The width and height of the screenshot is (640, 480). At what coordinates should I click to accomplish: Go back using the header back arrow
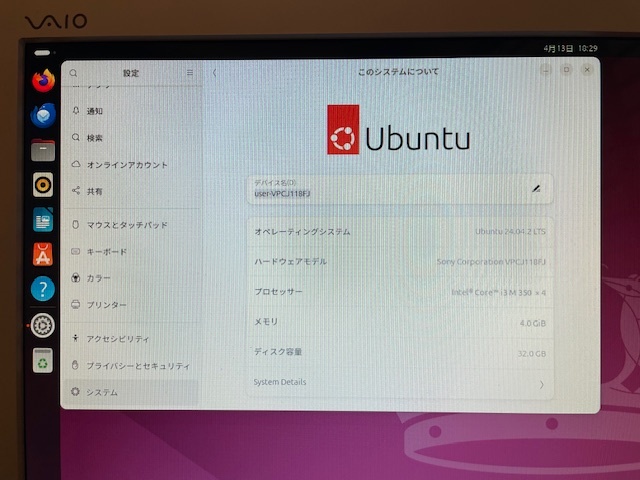point(215,73)
